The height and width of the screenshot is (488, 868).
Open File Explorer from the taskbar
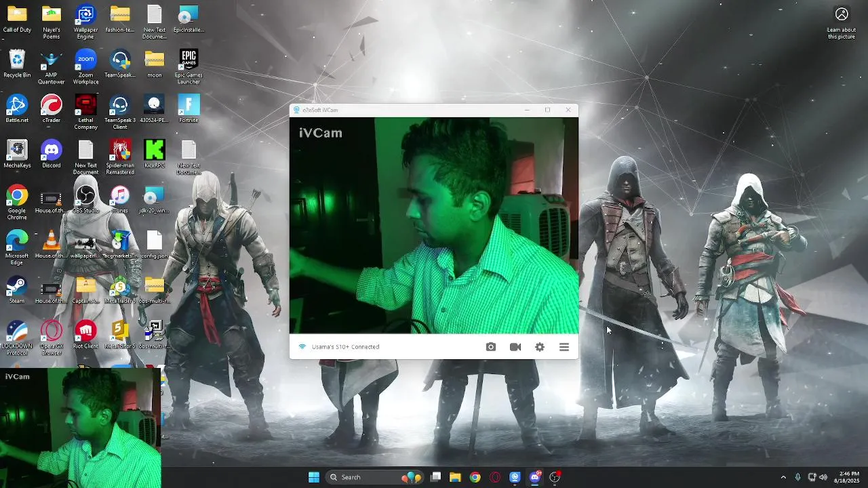455,477
